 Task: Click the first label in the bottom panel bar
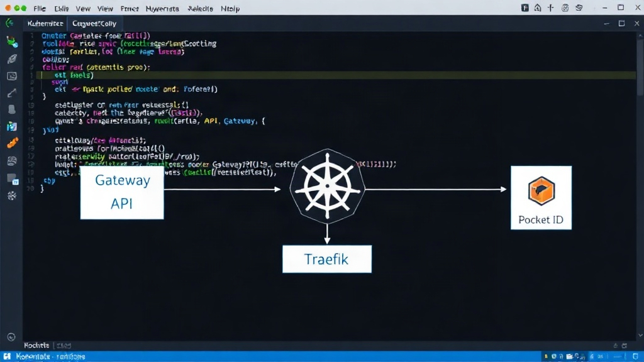coord(36,346)
